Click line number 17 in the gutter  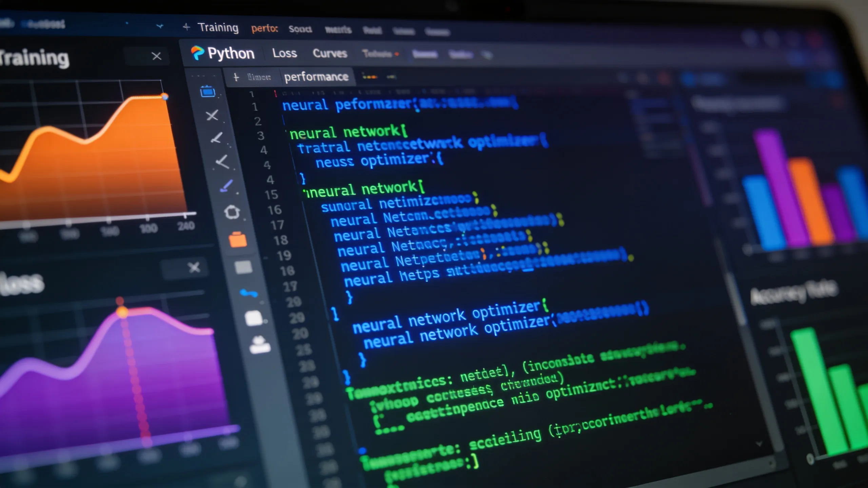pyautogui.click(x=277, y=225)
